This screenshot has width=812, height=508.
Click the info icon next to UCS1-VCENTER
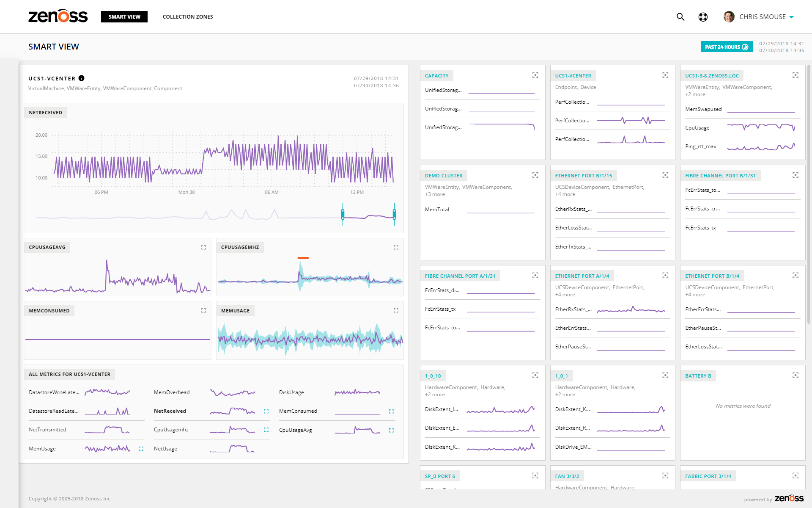coord(82,78)
